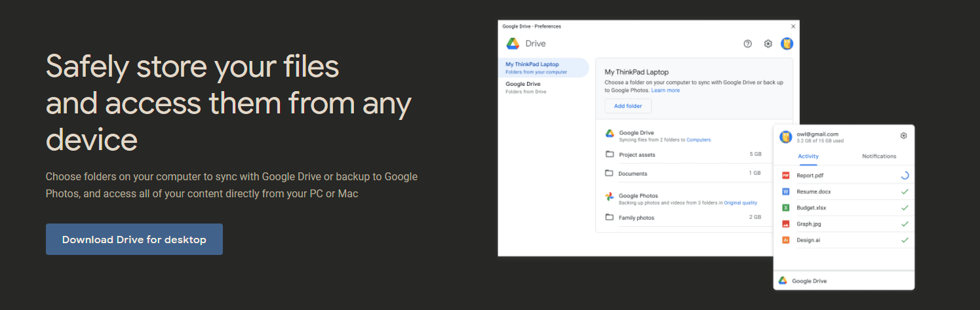Viewport: 980px width, 310px height.
Task: Click the PDF icon beside Report.pdf
Action: 785,176
